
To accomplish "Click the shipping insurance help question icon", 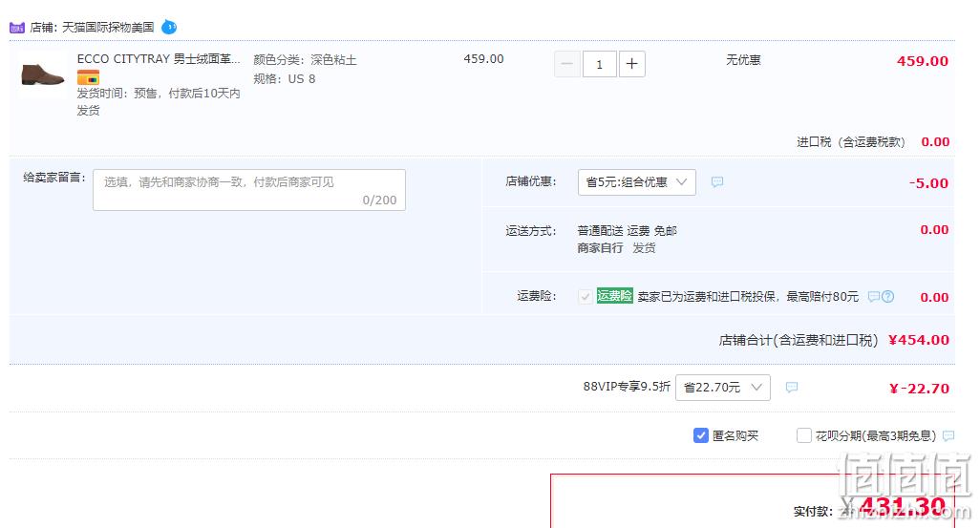I will point(887,296).
